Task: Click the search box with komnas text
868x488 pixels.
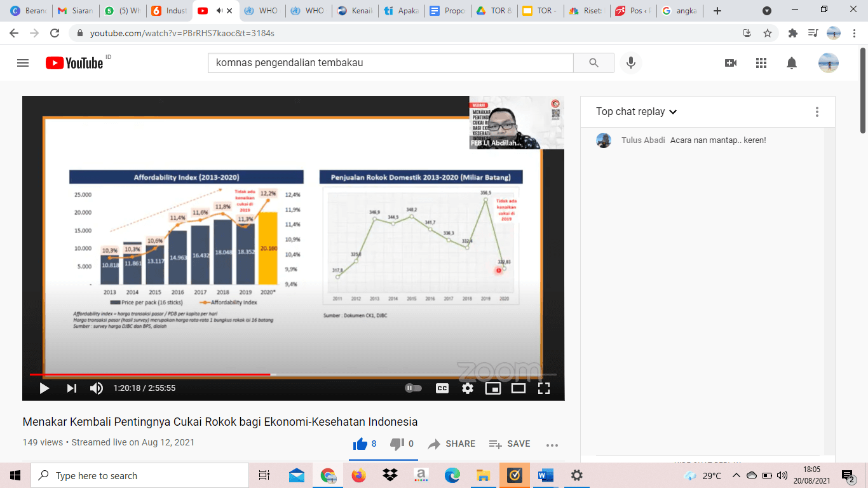Action: pos(391,63)
